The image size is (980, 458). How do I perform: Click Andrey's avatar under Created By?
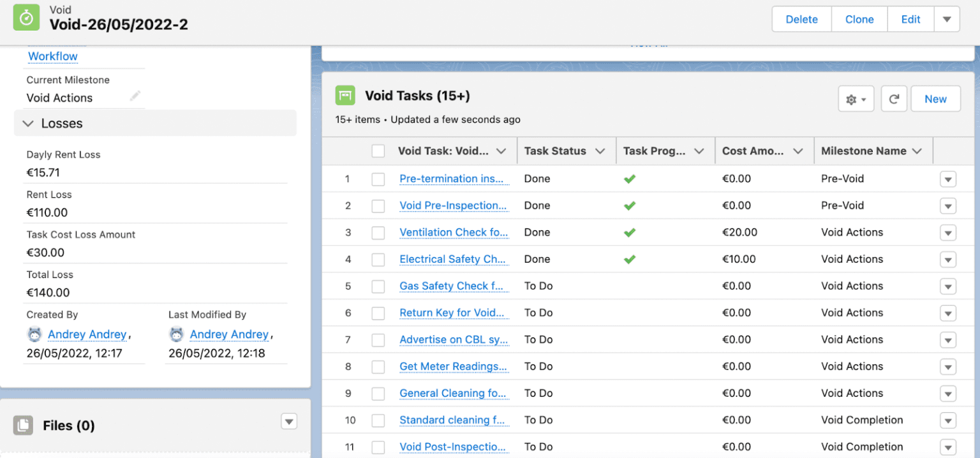click(34, 334)
